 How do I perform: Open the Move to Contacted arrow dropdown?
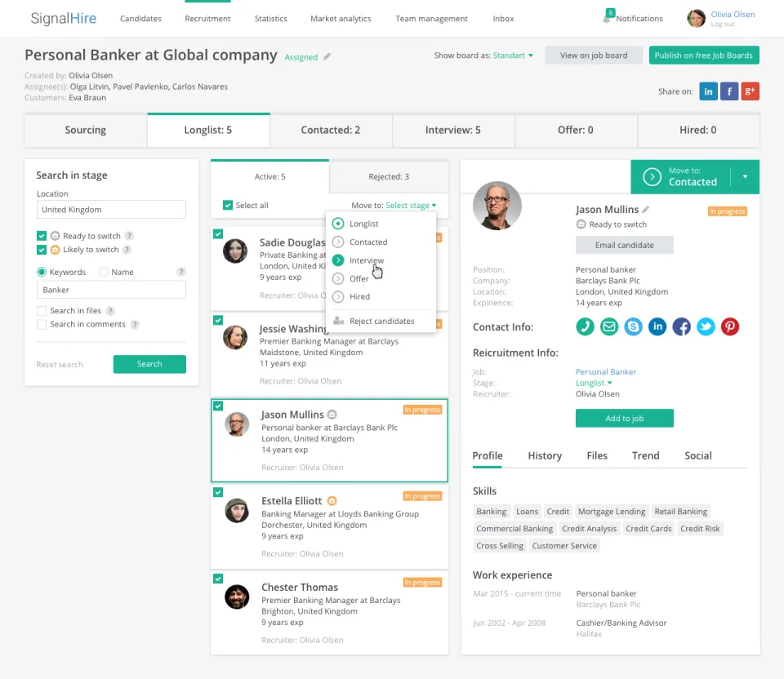[745, 177]
